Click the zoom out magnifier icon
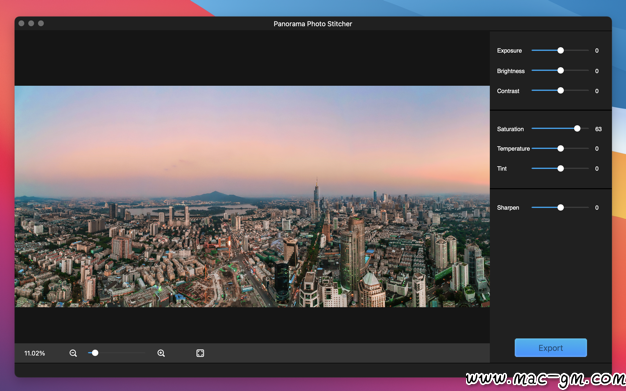Screen dimensions: 626x391 pyautogui.click(x=73, y=353)
